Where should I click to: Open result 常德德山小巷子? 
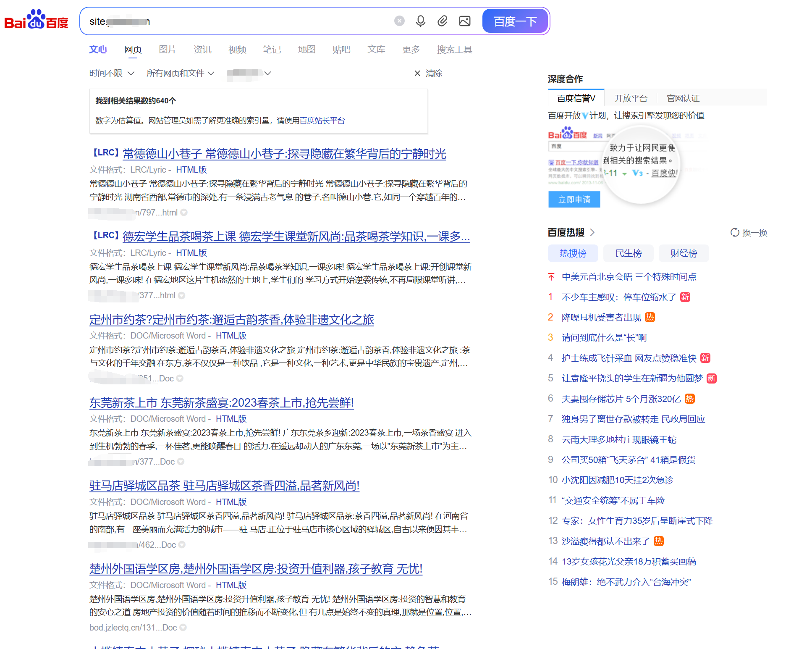284,154
